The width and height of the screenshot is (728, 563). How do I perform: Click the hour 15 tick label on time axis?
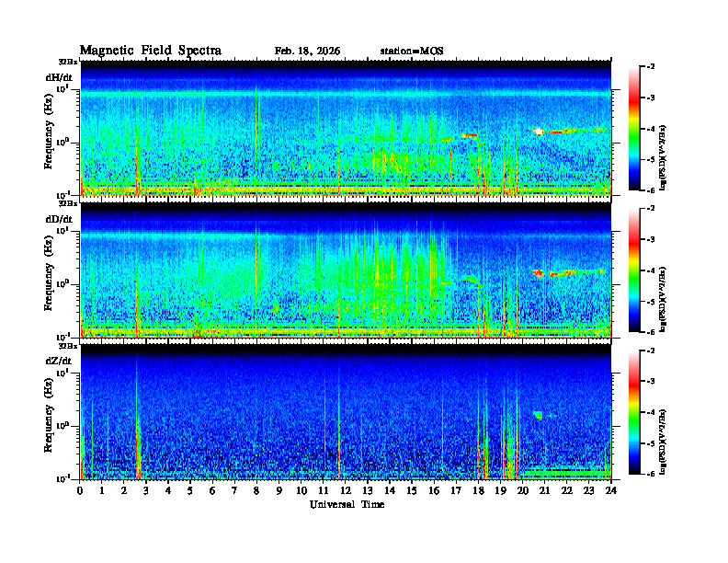[x=412, y=490]
